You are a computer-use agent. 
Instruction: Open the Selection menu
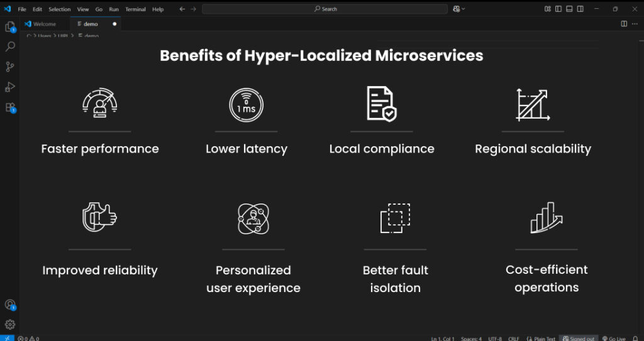(60, 9)
